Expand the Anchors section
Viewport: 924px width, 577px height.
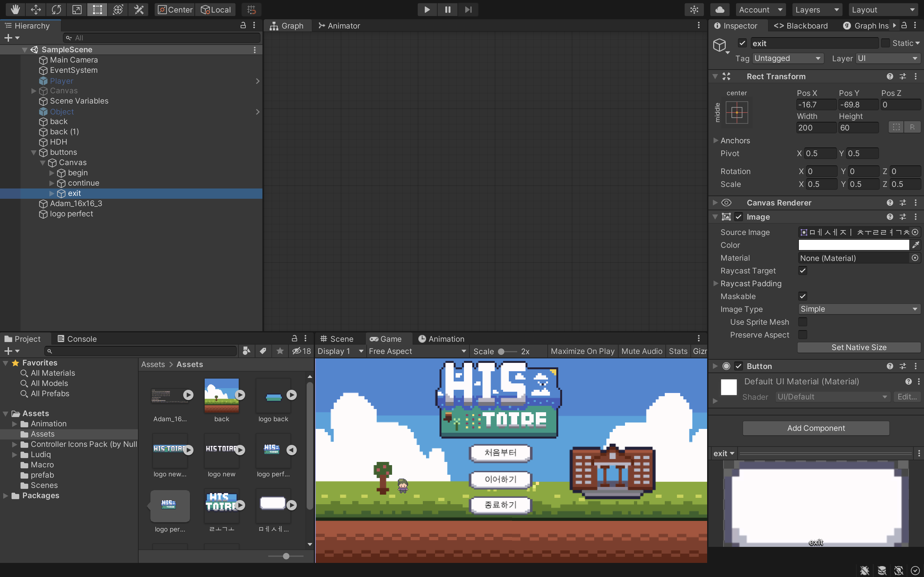[716, 140]
